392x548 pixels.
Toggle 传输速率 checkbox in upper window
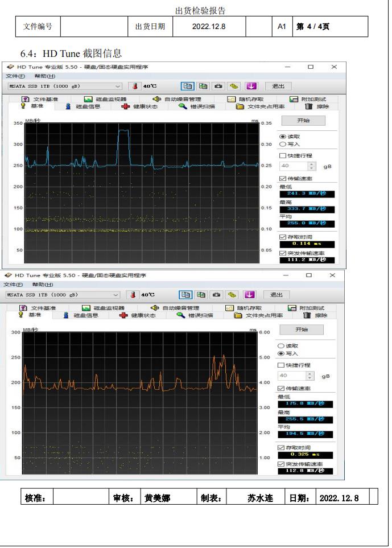click(x=282, y=179)
